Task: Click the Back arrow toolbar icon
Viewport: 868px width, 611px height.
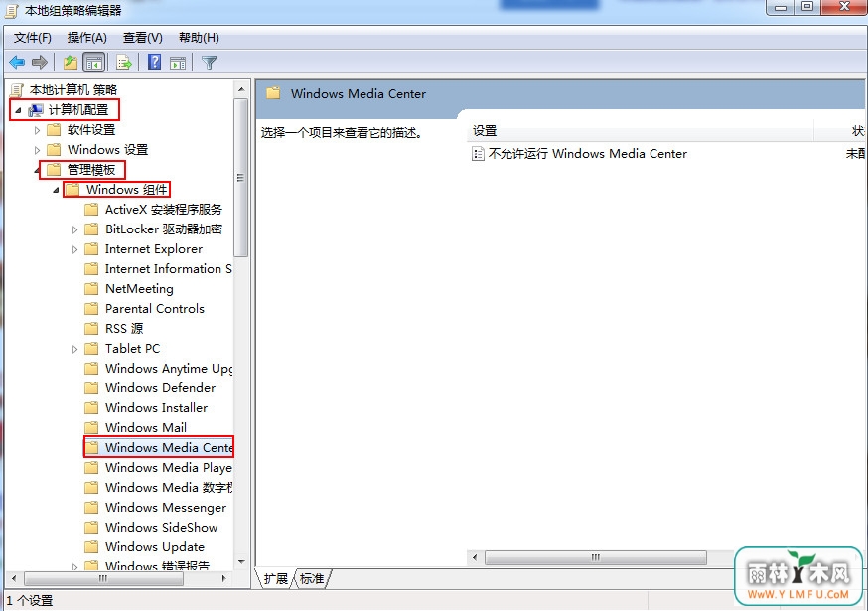Action: click(x=17, y=62)
